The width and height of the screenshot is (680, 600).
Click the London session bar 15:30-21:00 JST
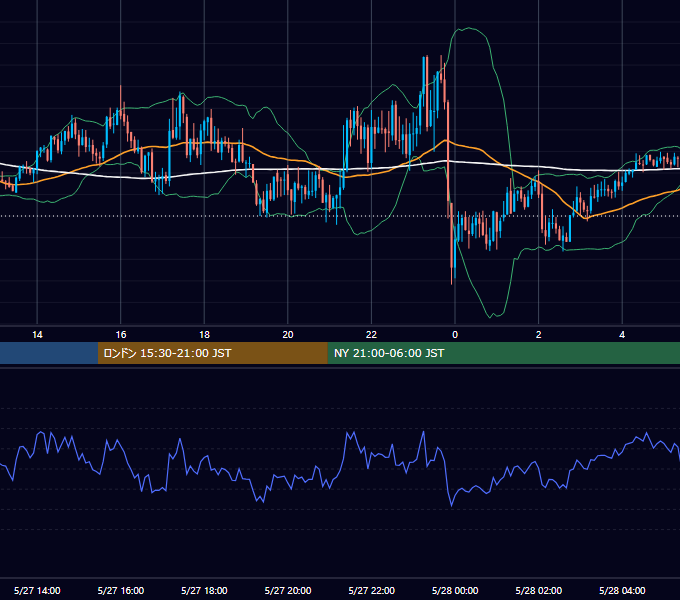coord(212,353)
